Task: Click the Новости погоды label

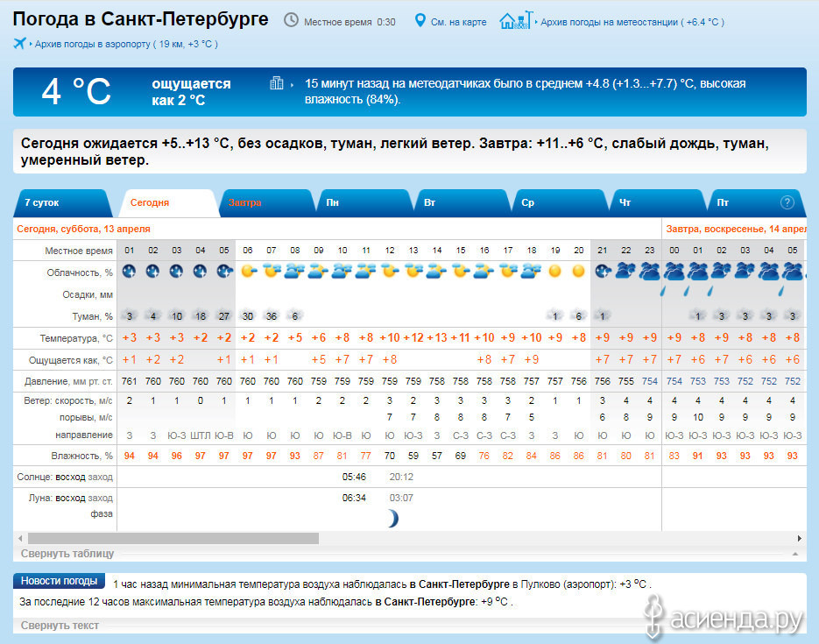Action: [x=59, y=581]
